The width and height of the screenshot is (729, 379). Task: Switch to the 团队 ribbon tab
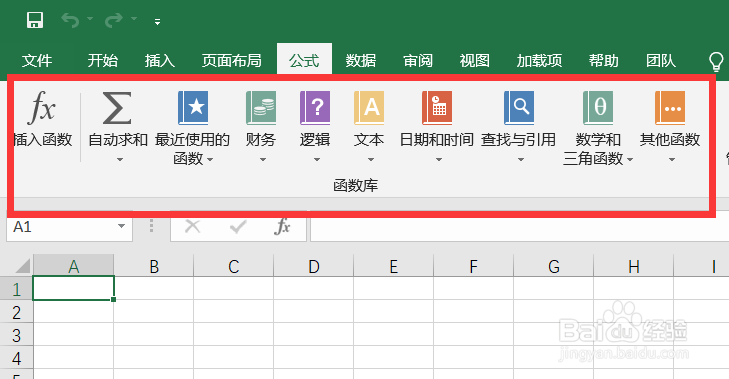tap(660, 60)
